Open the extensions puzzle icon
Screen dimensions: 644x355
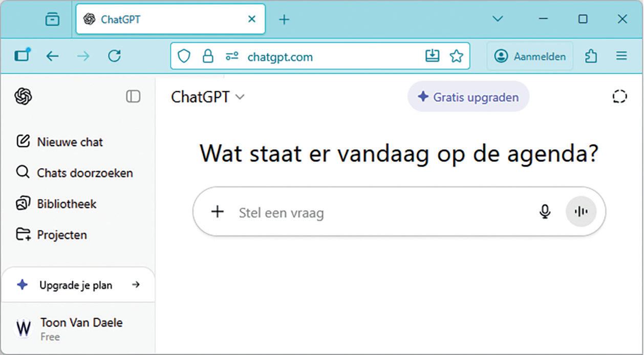coord(591,56)
